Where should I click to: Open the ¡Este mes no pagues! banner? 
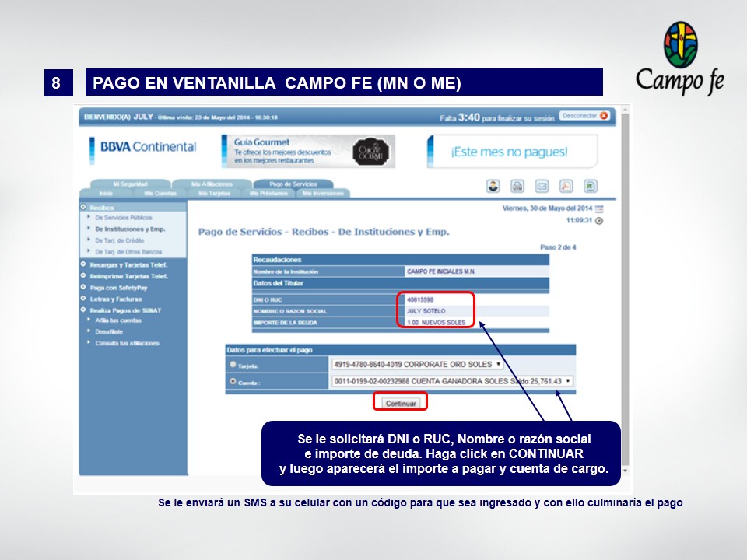513,152
